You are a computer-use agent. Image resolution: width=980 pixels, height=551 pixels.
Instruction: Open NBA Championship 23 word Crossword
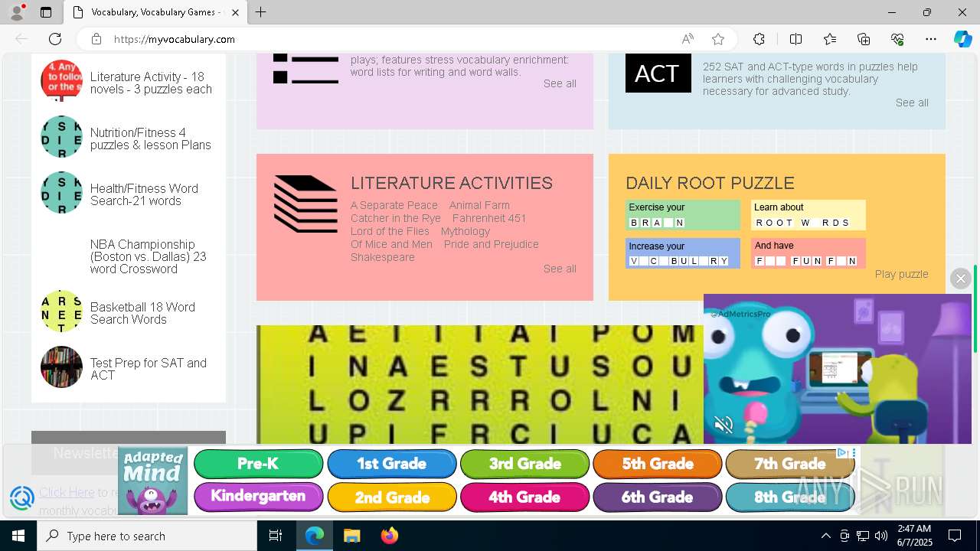point(149,256)
